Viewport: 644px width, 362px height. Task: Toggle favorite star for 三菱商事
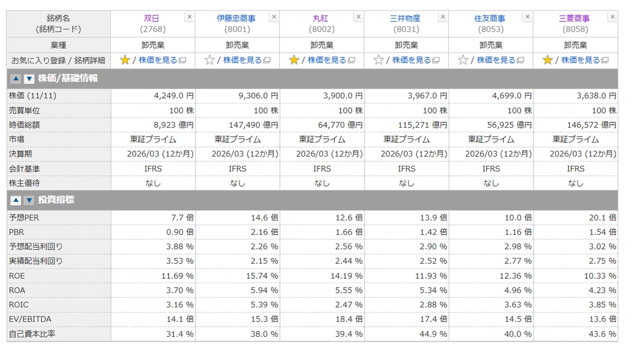tap(547, 60)
